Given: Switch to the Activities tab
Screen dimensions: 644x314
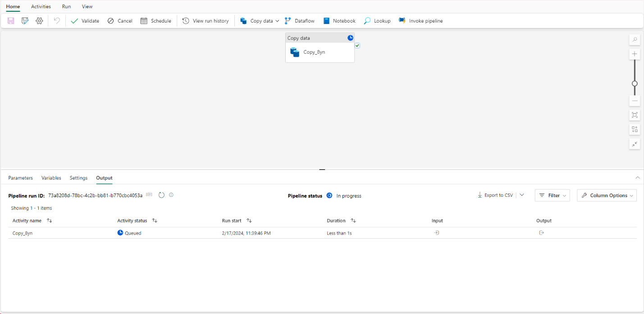Looking at the screenshot, I should (x=41, y=7).
